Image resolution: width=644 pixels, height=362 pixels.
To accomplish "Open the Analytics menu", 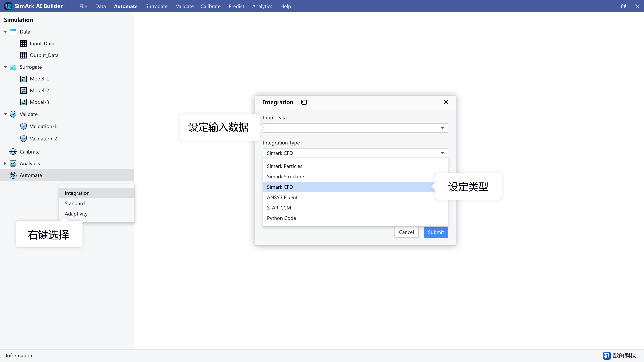I will click(262, 6).
